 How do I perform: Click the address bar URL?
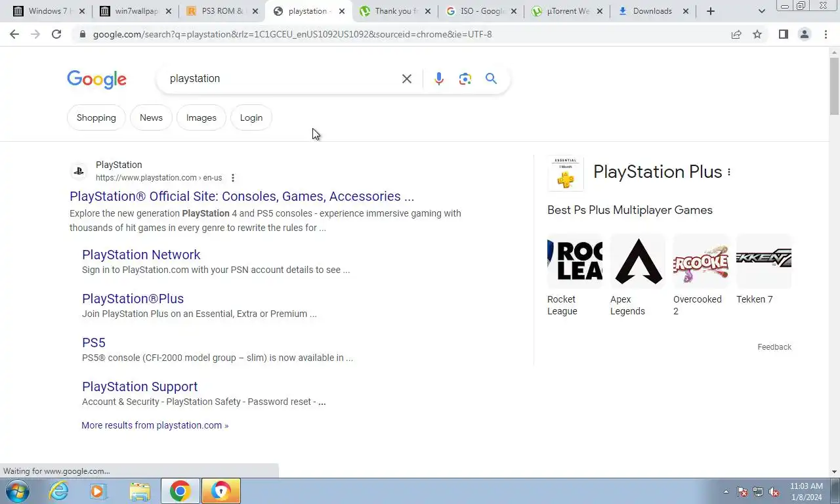click(x=292, y=34)
